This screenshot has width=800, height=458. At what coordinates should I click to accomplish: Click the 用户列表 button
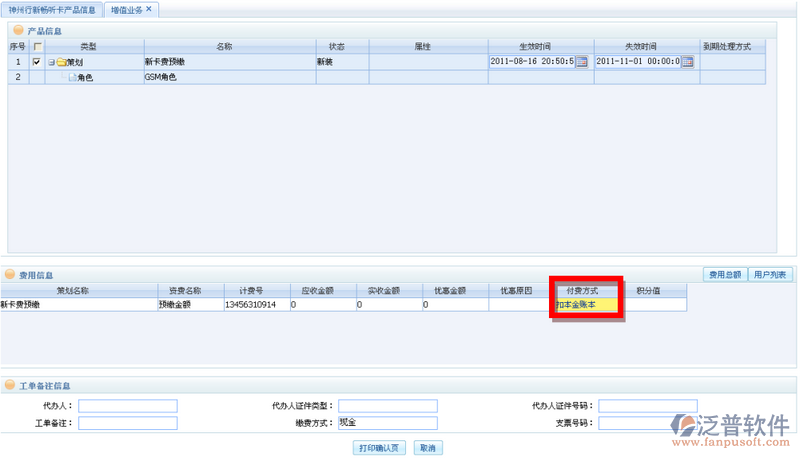[x=770, y=274]
